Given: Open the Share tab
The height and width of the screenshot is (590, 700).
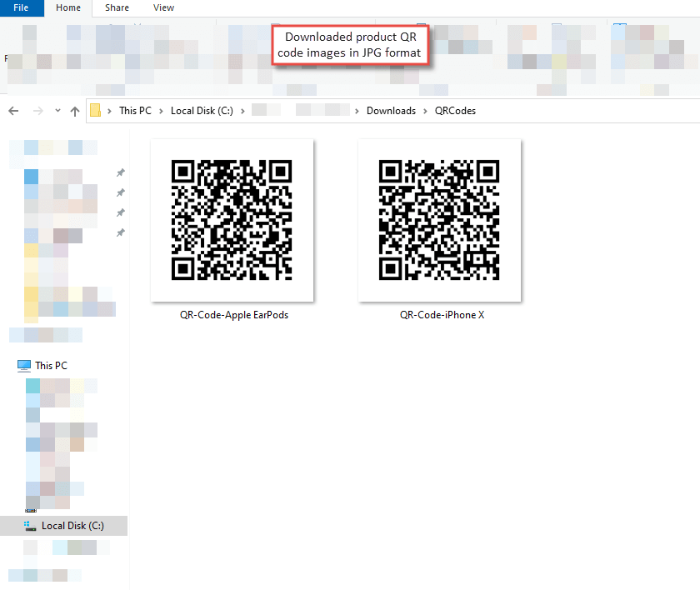Looking at the screenshot, I should [116, 8].
